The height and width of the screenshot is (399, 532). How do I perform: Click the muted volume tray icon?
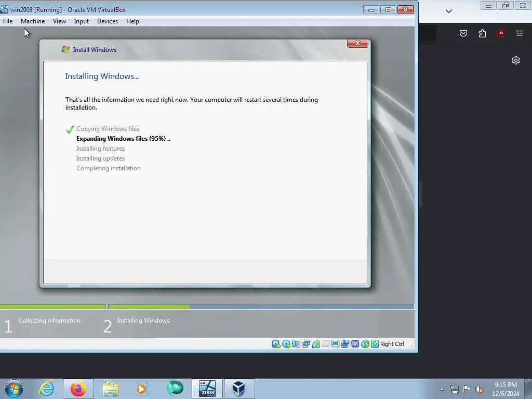(x=480, y=389)
